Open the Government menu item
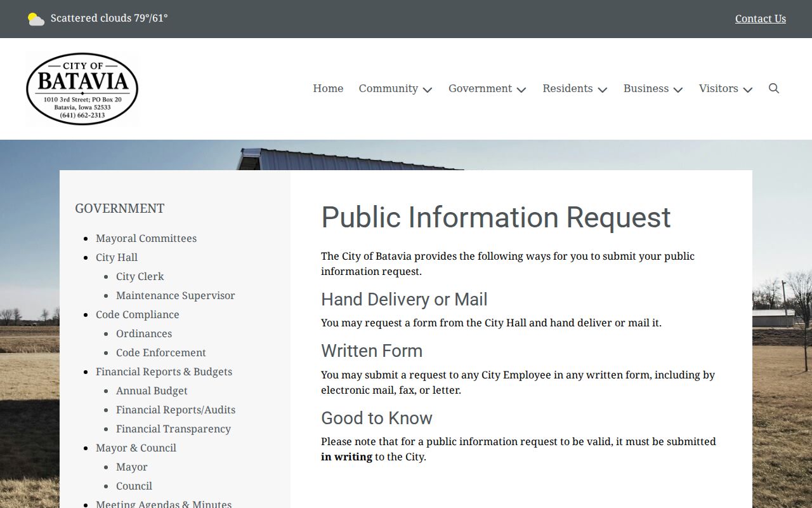 [x=480, y=88]
